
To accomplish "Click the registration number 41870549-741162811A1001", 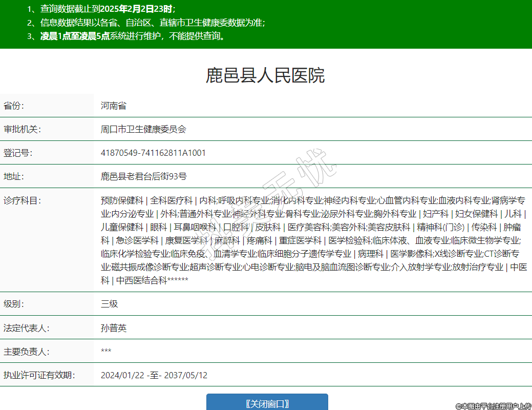I will 153,153.
